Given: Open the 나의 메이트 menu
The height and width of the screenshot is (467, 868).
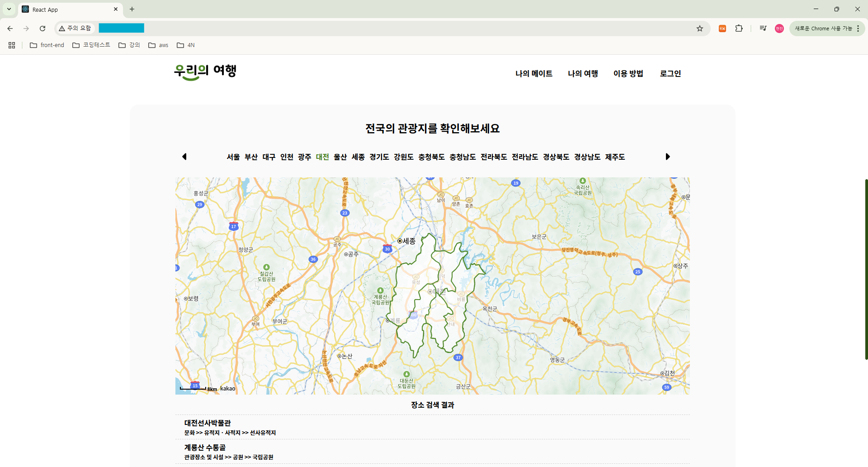Looking at the screenshot, I should pyautogui.click(x=534, y=73).
